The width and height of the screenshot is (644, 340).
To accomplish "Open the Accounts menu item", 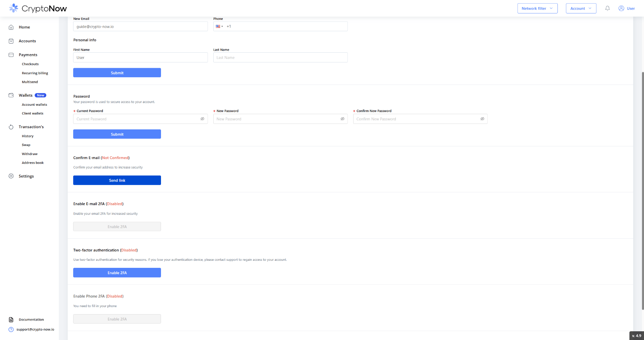I will click(27, 41).
